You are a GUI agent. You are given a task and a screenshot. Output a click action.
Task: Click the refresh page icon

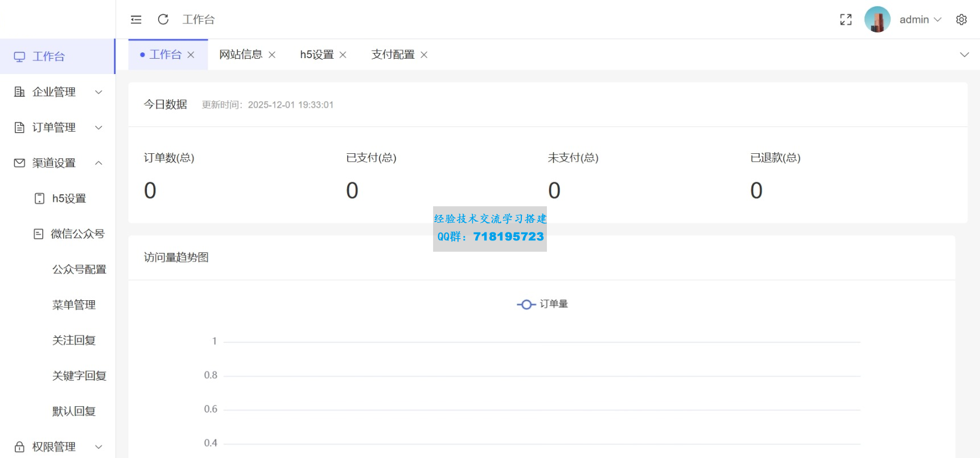pos(163,19)
